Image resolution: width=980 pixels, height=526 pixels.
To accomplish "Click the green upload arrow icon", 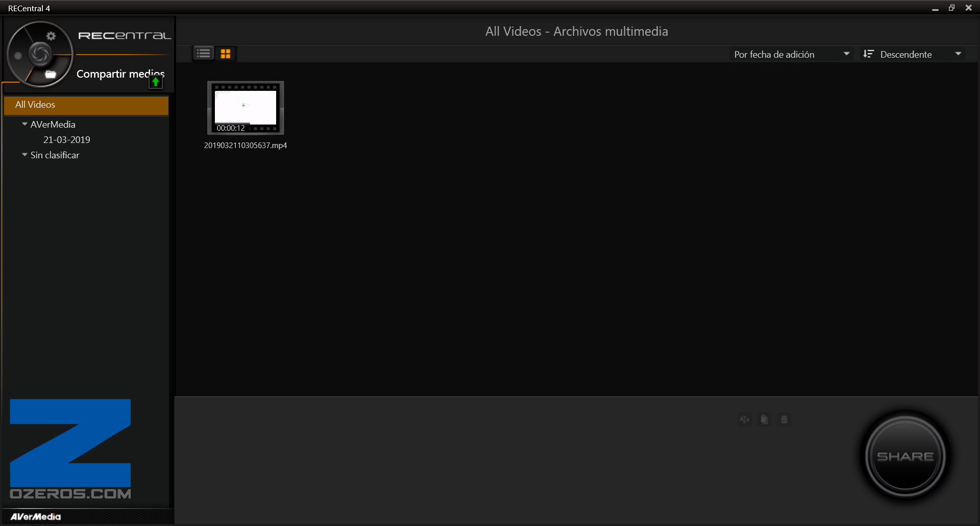I will tap(156, 82).
